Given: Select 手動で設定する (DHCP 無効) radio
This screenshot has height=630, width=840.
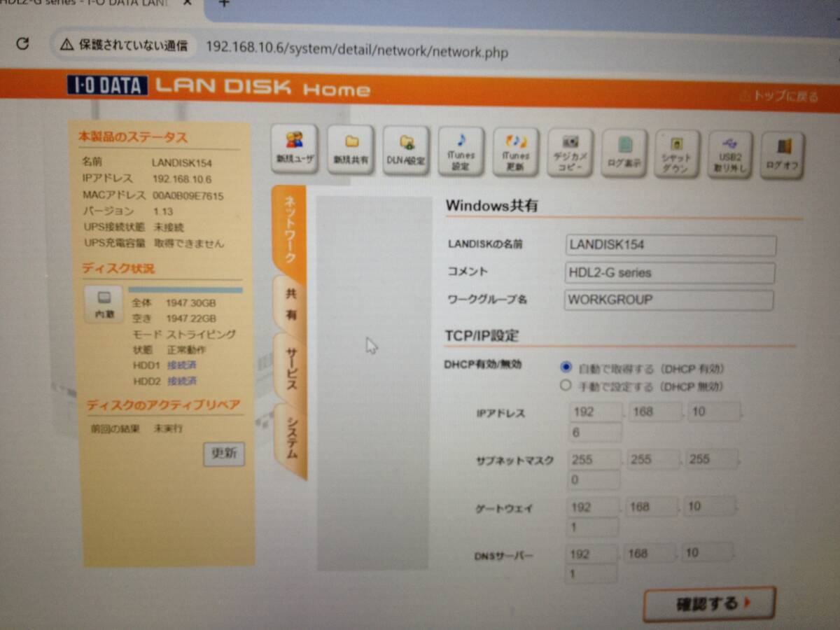Looking at the screenshot, I should 566,385.
